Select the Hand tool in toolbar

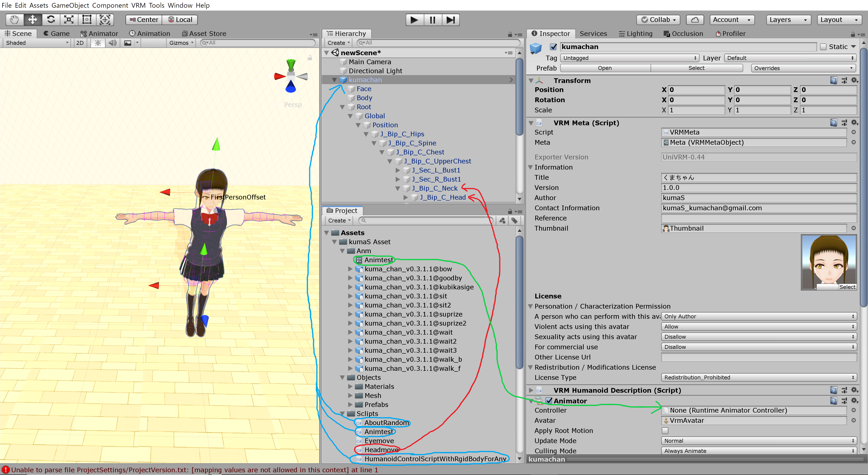tap(14, 19)
